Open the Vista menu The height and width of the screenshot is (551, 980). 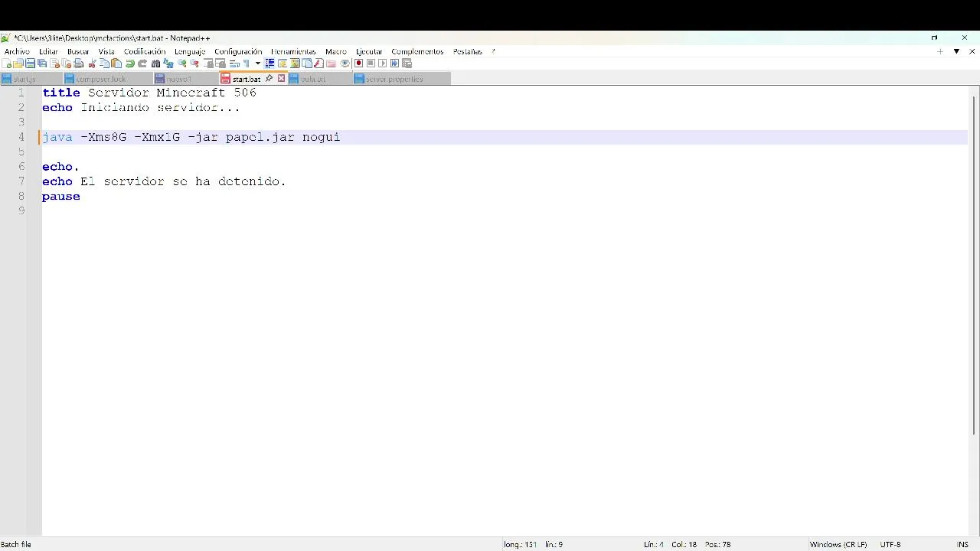[106, 51]
